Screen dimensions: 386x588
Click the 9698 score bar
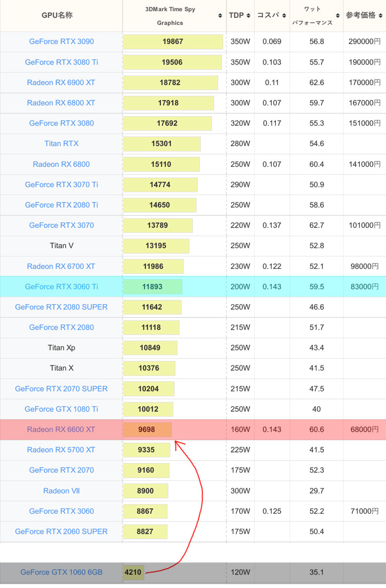click(x=147, y=429)
